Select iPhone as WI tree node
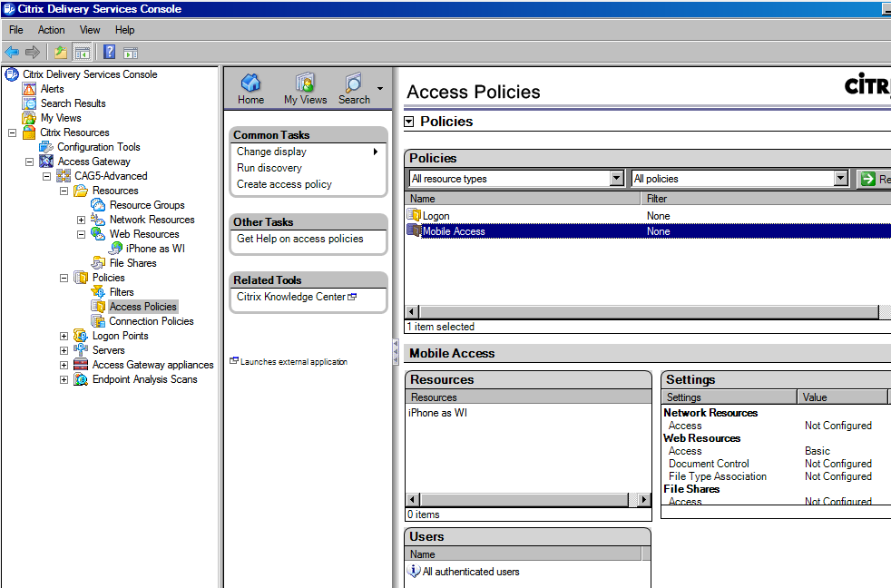Viewport: 891px width, 588px height. (x=155, y=249)
